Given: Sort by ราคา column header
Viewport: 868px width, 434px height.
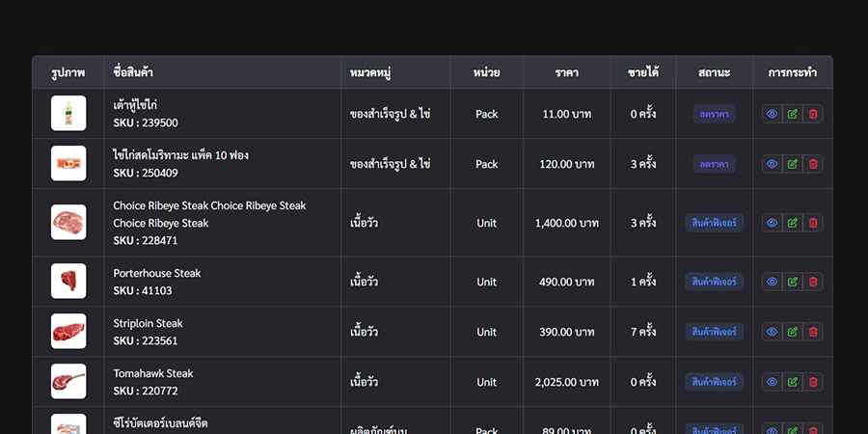Looking at the screenshot, I should tap(567, 72).
